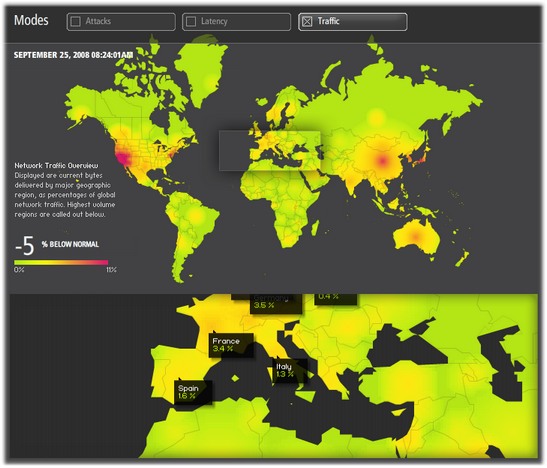Viewport: 547px width, 468px height.
Task: Uncheck the Traffic mode checkbox
Action: click(307, 22)
